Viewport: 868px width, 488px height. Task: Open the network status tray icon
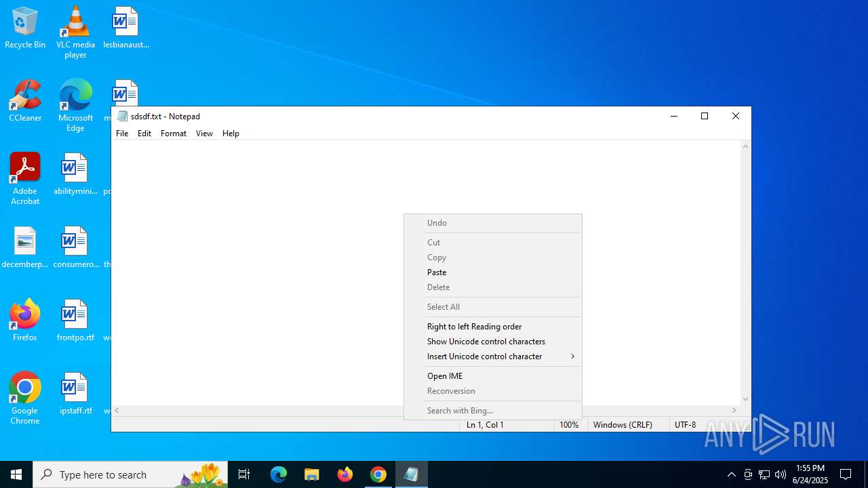764,474
